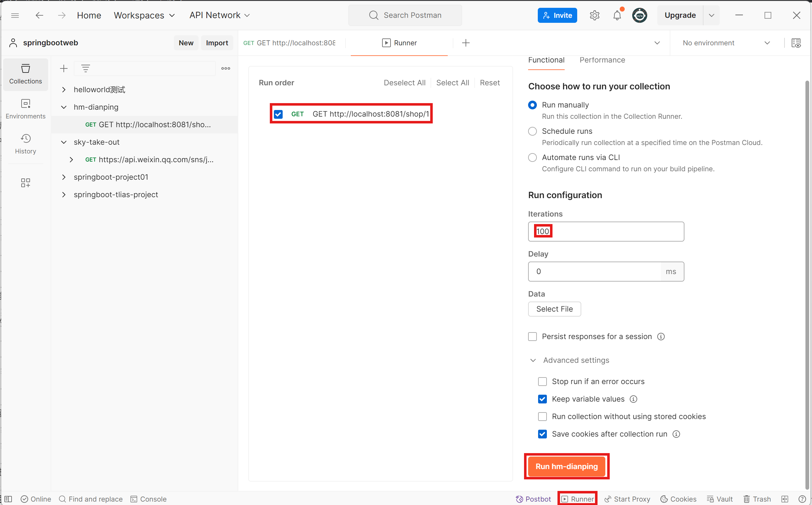Open Postbot in the status bar
The width and height of the screenshot is (812, 505).
point(533,499)
